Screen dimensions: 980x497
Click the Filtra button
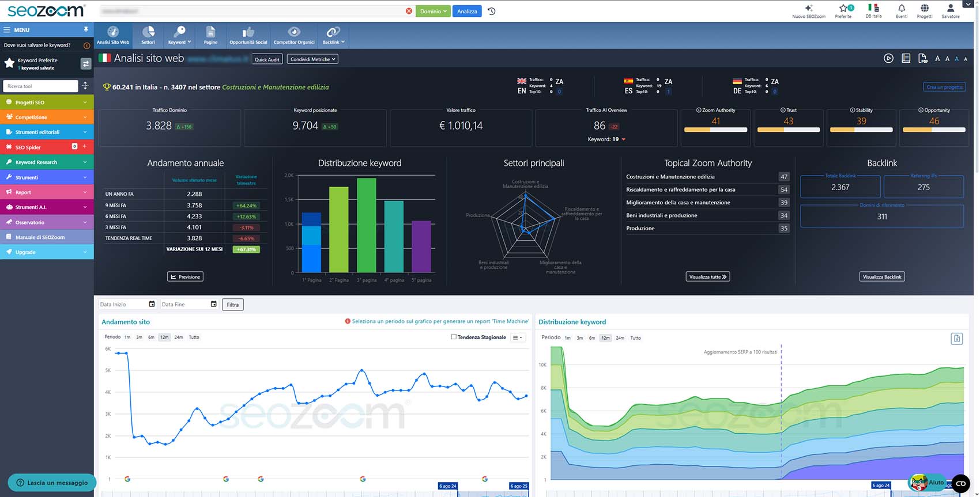point(233,305)
